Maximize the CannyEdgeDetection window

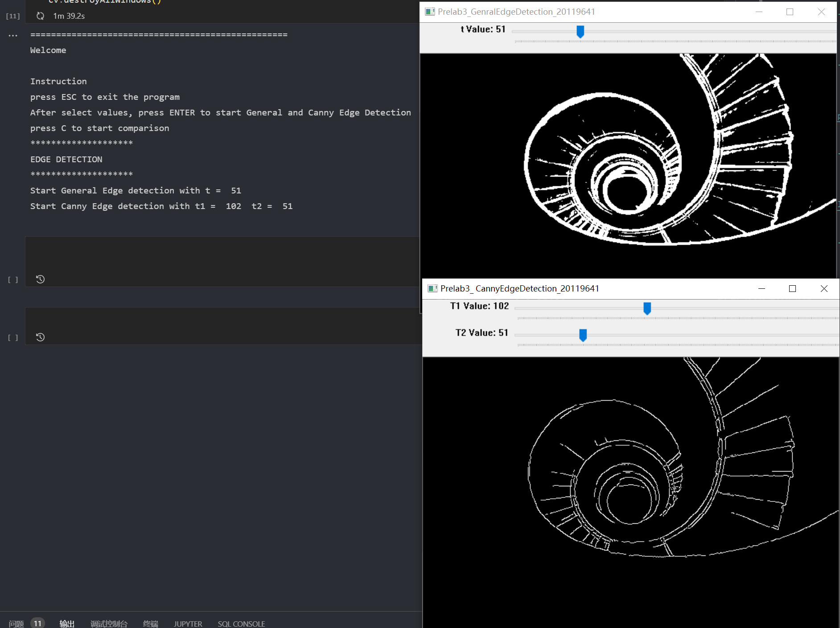pyautogui.click(x=792, y=289)
